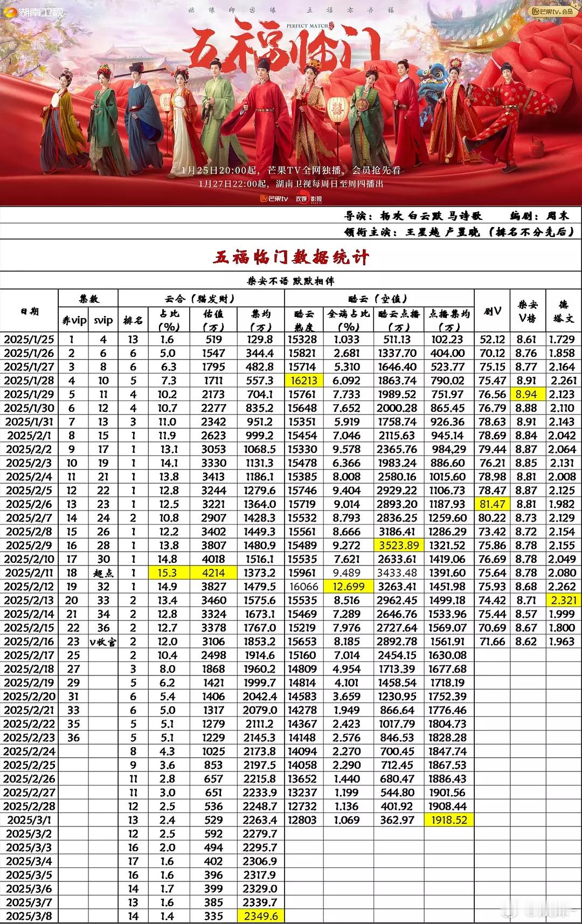Click the highlighted 16213 heat value
Image resolution: width=582 pixels, height=924 pixels.
tap(304, 381)
